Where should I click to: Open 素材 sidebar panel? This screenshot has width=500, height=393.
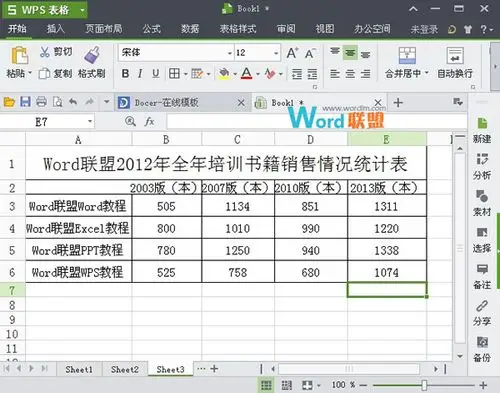(x=482, y=203)
